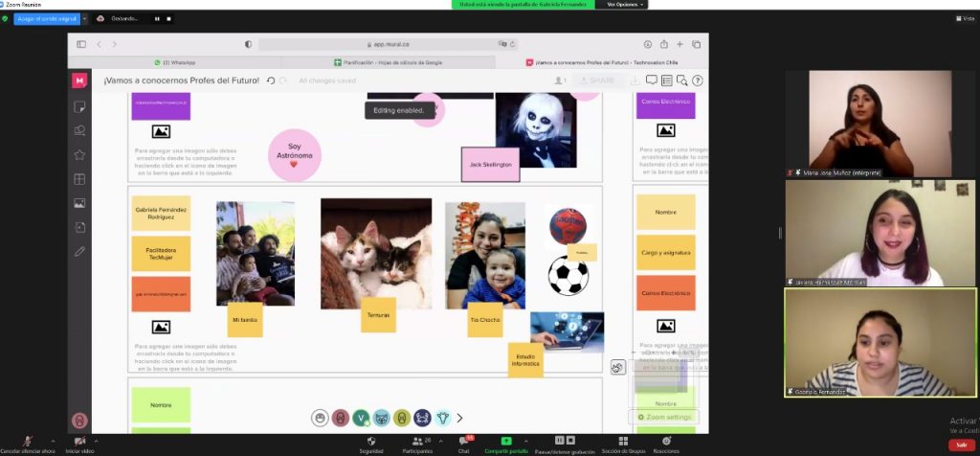Open the find-in-mural search icon

tap(681, 80)
